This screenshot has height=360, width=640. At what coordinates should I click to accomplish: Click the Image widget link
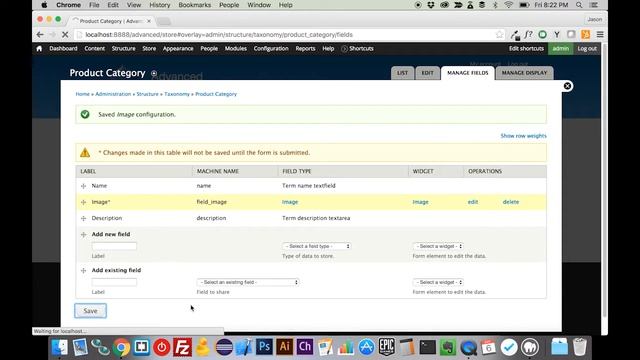[420, 202]
